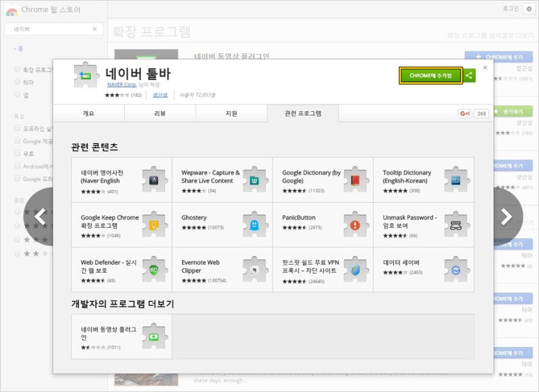Click the 네이버 동영상 플러그인 icon
This screenshot has height=392, width=539.
(154, 337)
